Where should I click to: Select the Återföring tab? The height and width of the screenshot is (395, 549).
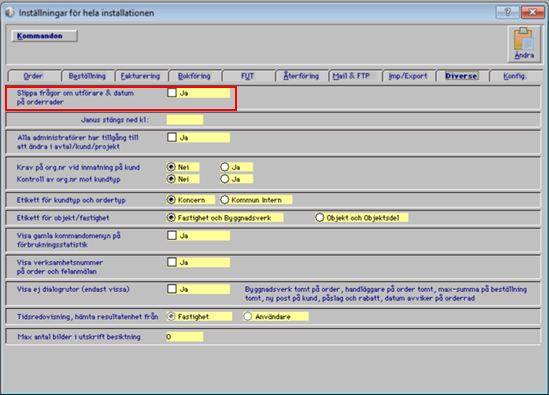pyautogui.click(x=301, y=76)
